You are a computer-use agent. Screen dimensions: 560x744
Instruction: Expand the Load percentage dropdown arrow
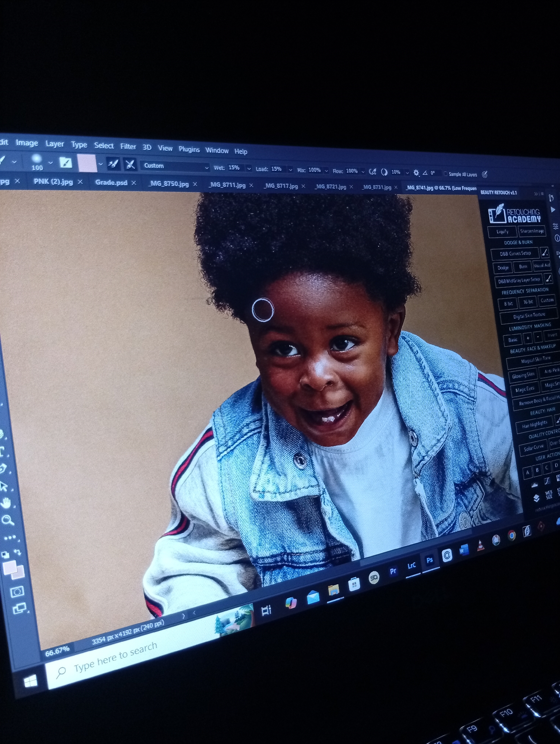(290, 170)
